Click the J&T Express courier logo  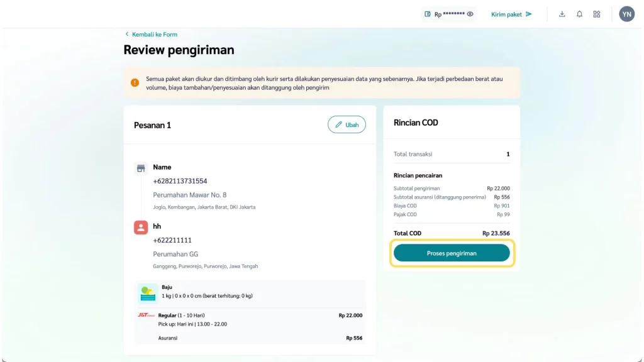pyautogui.click(x=146, y=315)
